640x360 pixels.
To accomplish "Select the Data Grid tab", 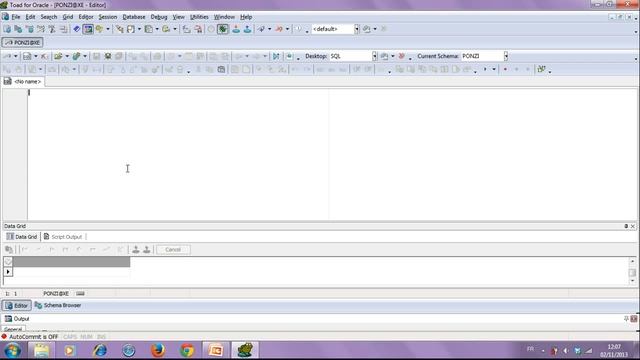I will 22,237.
